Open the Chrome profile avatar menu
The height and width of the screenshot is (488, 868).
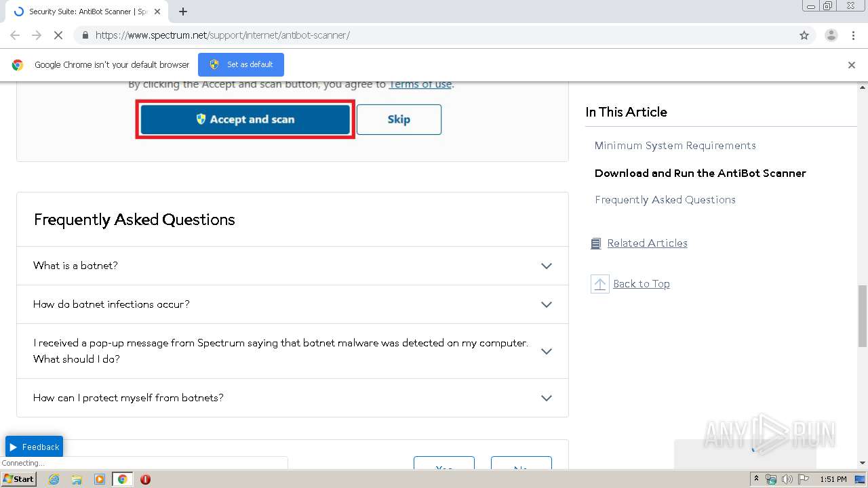[831, 35]
